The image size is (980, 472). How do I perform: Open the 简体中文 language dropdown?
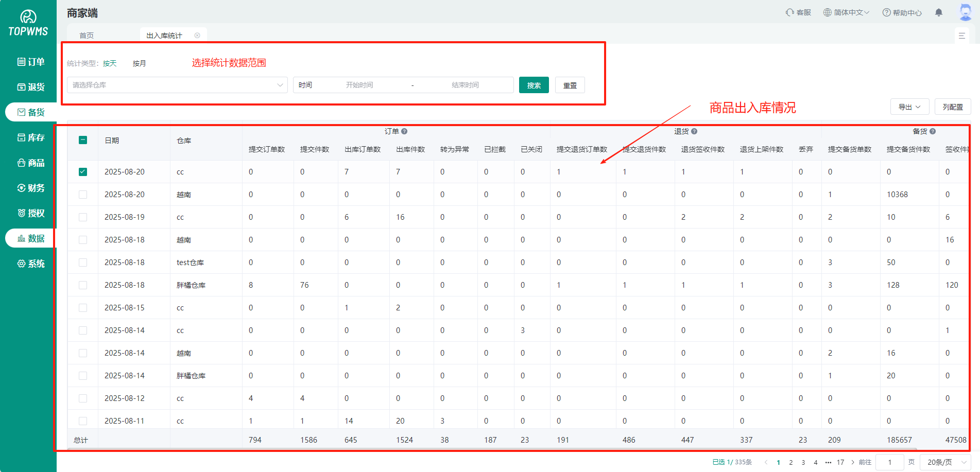tap(846, 12)
